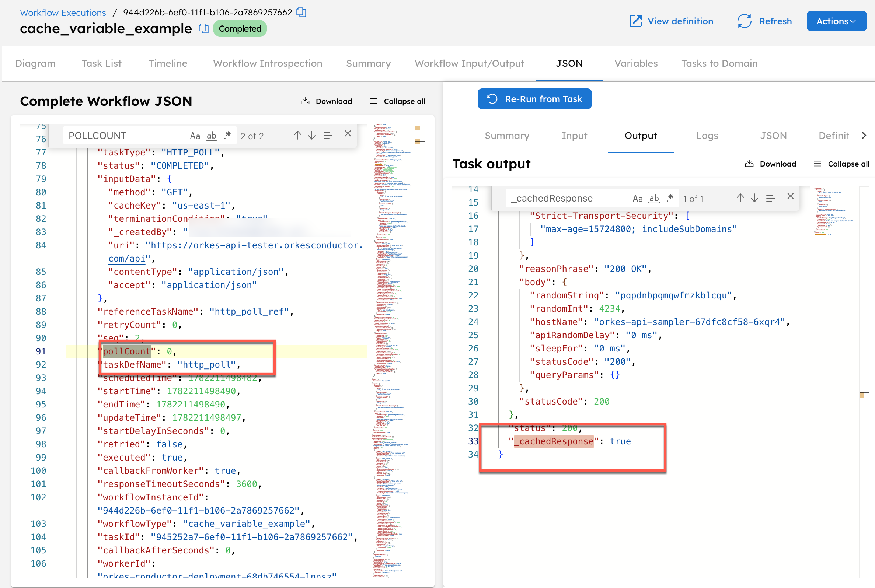
Task: Collapse all in Task output
Action: (x=841, y=164)
